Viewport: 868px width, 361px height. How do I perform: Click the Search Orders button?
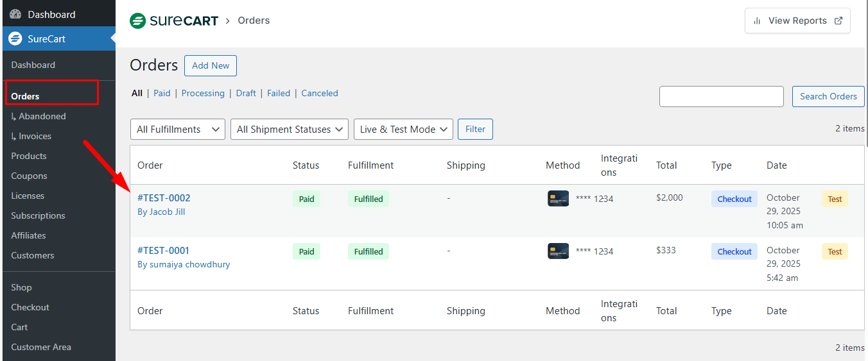828,96
